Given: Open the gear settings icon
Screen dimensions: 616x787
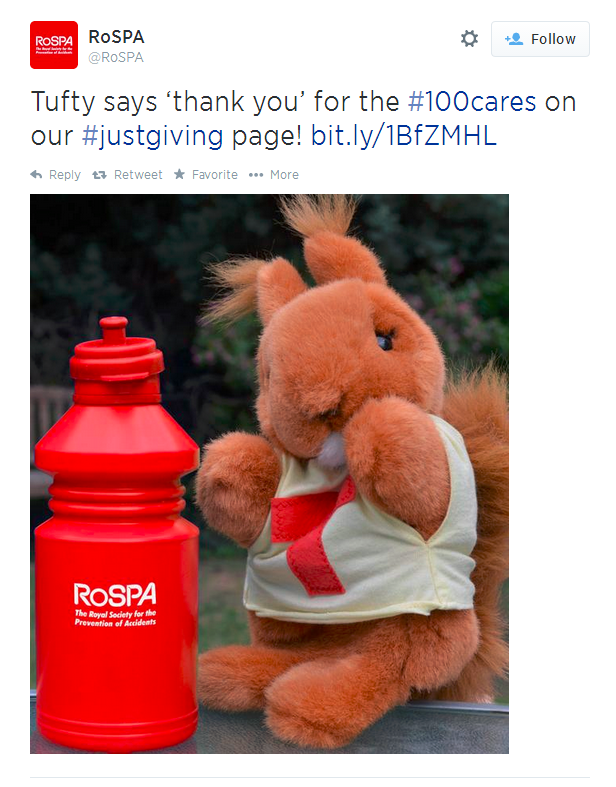Looking at the screenshot, I should click(469, 39).
